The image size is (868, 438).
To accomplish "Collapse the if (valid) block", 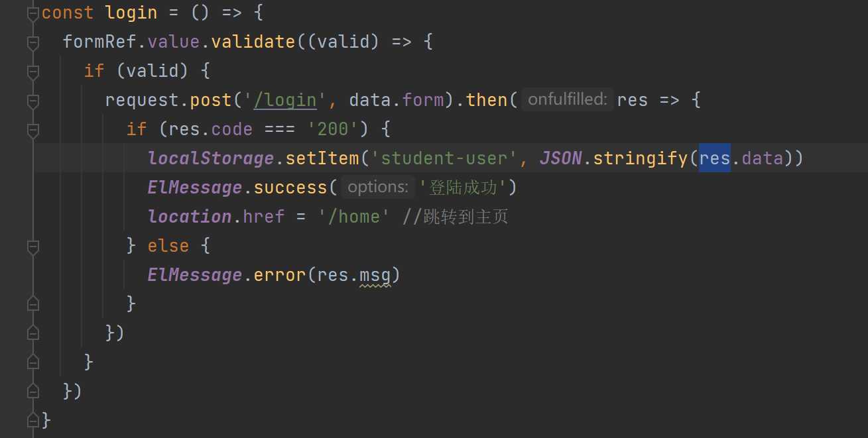I will (x=32, y=72).
